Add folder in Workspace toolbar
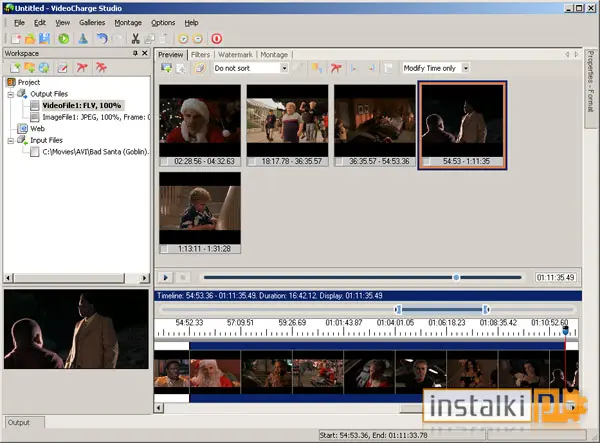The width and height of the screenshot is (600, 443). [29, 68]
